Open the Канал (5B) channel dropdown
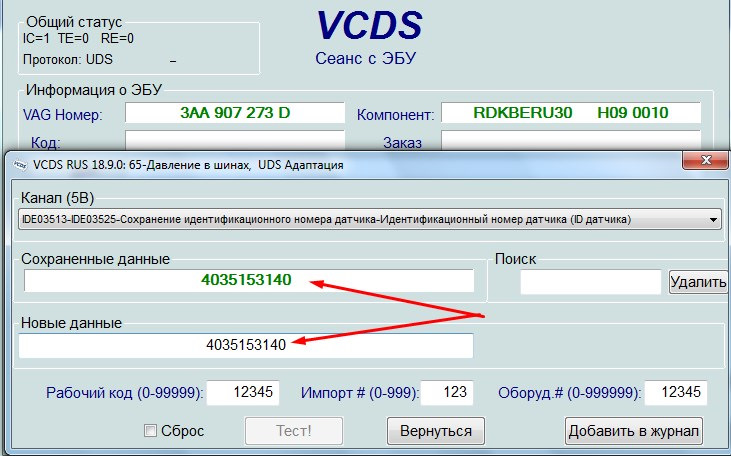This screenshot has width=731, height=456. click(x=369, y=219)
